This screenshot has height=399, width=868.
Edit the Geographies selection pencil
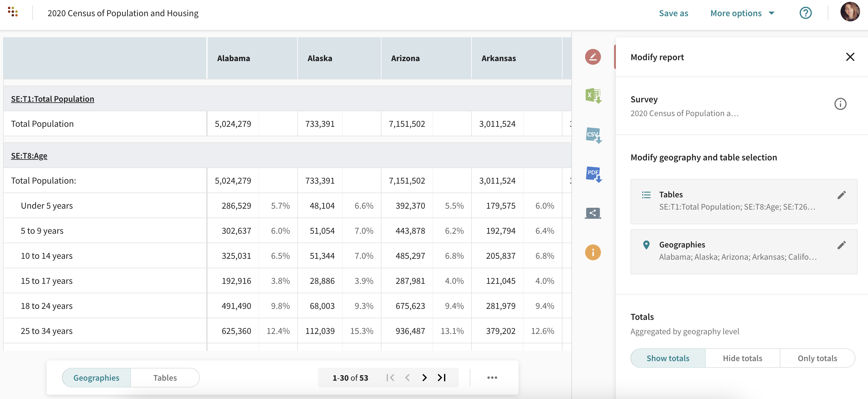pos(841,245)
